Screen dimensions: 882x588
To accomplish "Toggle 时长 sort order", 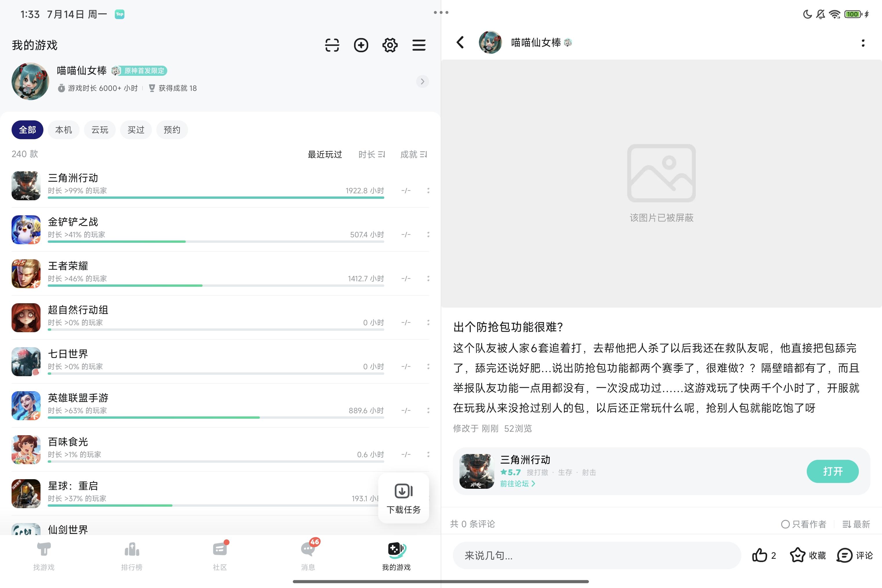I will coord(371,155).
